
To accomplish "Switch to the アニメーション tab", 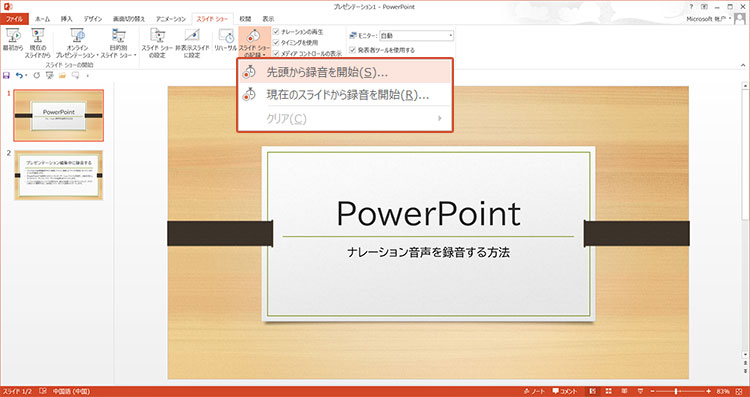I will [171, 19].
